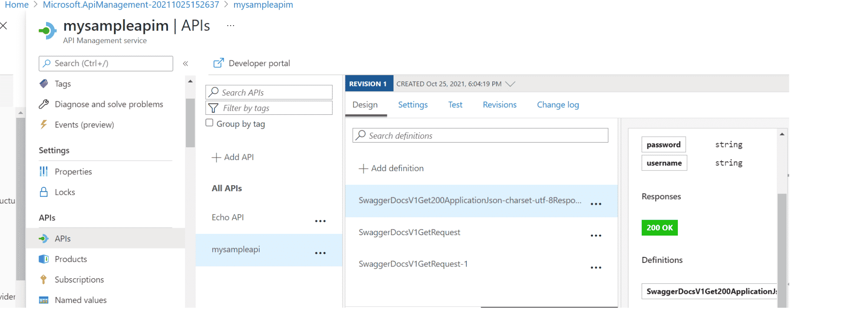868x316 pixels.
Task: Click the API Management service logo icon
Action: click(48, 31)
